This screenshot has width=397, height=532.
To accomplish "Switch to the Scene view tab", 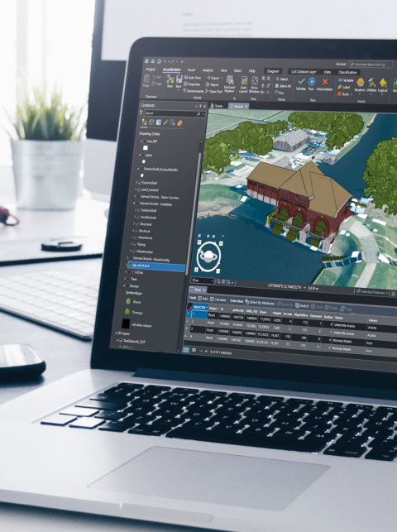I will coord(217,106).
